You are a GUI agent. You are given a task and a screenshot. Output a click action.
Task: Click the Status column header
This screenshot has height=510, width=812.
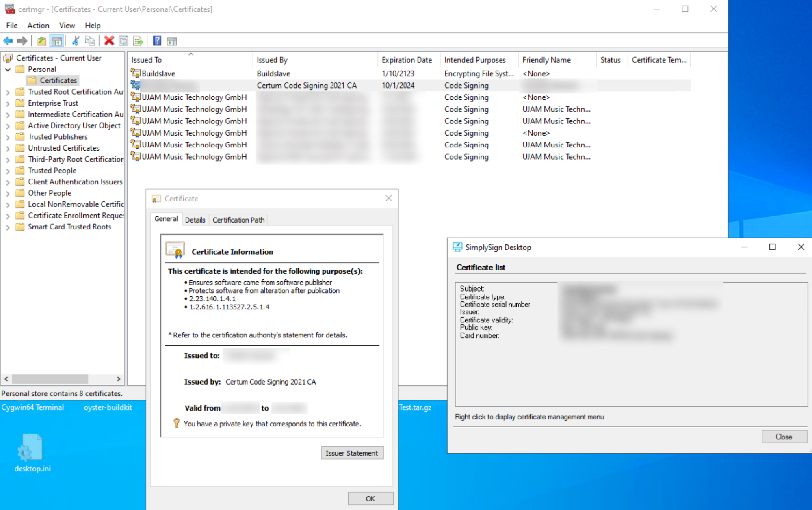pyautogui.click(x=612, y=60)
